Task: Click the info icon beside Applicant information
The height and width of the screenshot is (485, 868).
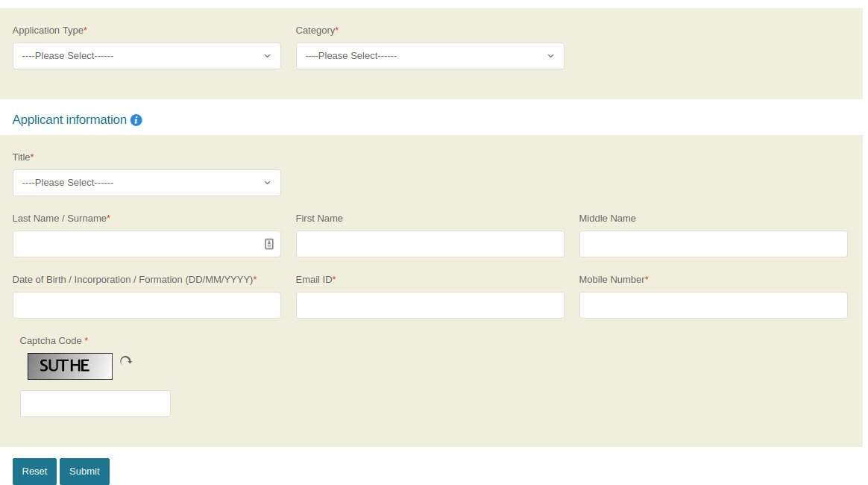Action: (136, 120)
